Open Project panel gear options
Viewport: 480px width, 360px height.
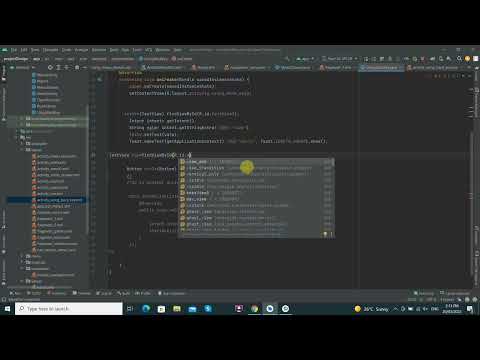77,67
